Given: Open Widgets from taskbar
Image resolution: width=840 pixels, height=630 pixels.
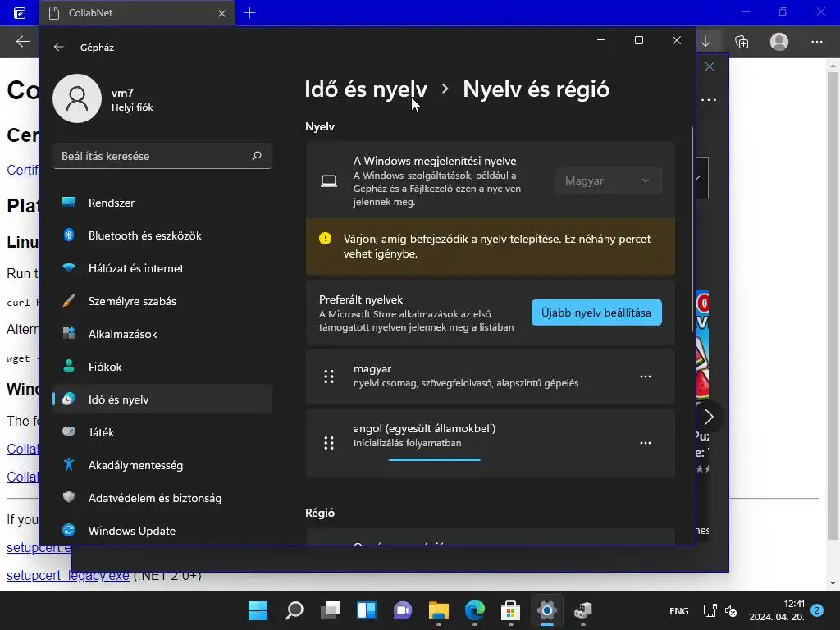Looking at the screenshot, I should pyautogui.click(x=367, y=610).
